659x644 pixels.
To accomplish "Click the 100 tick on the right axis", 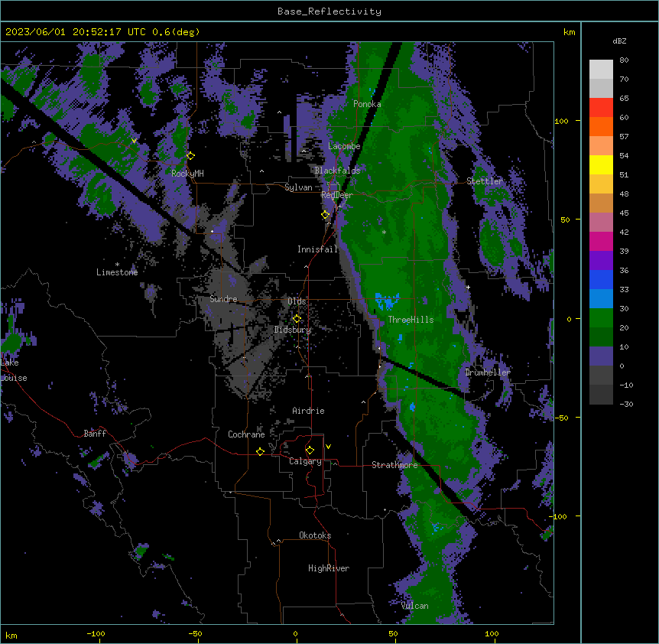I will [x=561, y=121].
